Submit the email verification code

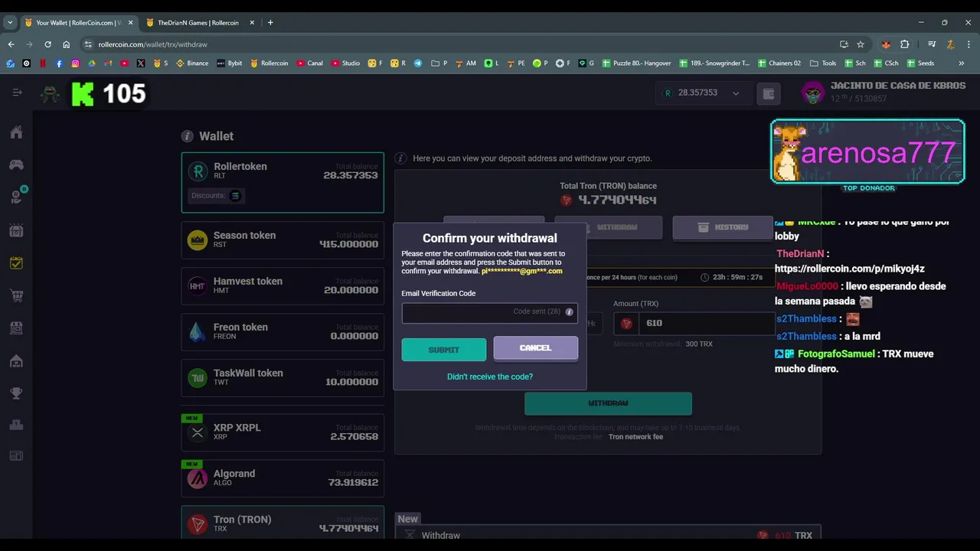click(x=444, y=350)
